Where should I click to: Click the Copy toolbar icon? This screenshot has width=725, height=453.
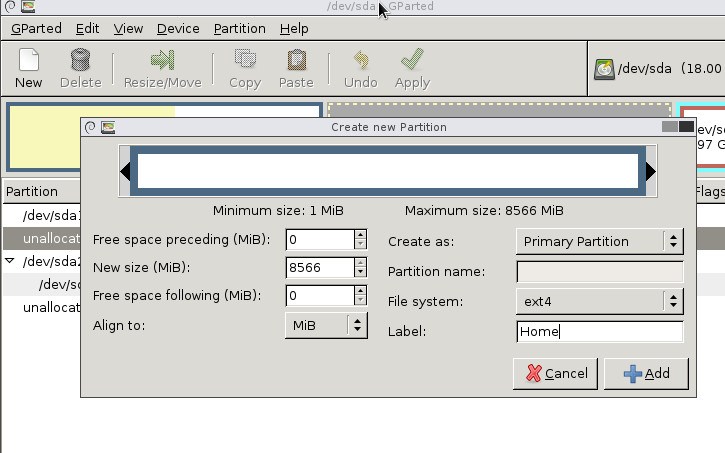tap(245, 59)
